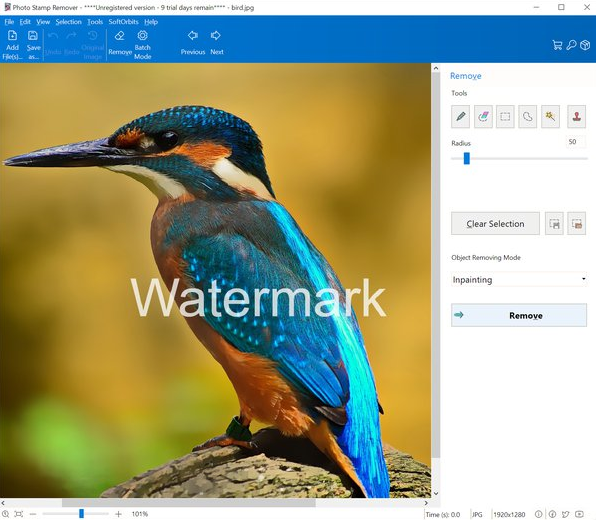Open the Tools menu
Screen dimensions: 596x520
coord(95,22)
